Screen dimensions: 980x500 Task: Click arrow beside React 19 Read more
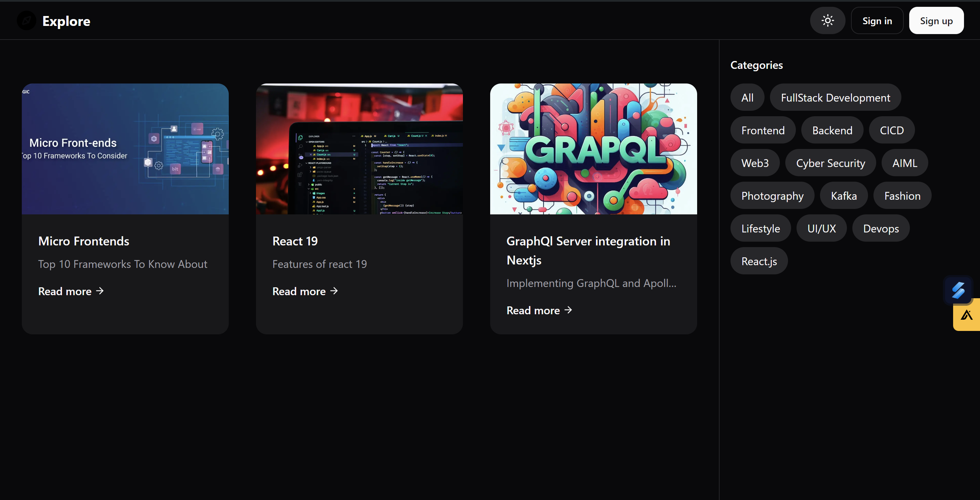coord(334,291)
